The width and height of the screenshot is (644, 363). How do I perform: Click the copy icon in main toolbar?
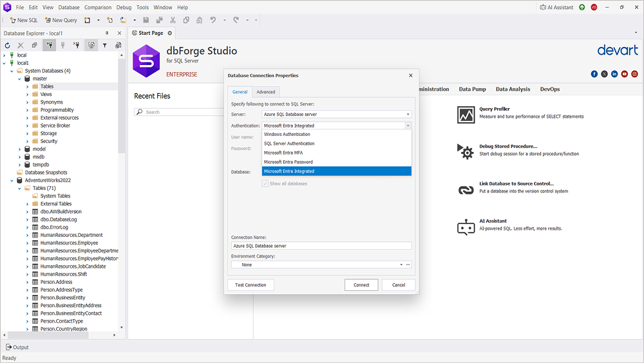point(186,20)
